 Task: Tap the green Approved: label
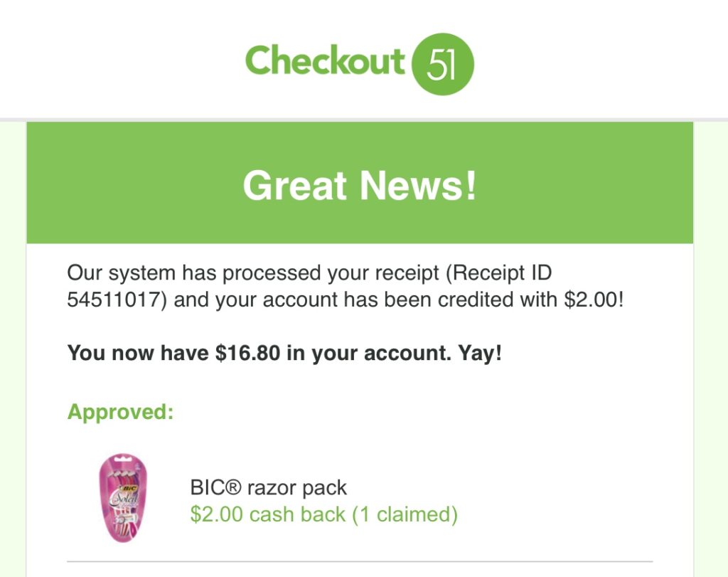121,413
